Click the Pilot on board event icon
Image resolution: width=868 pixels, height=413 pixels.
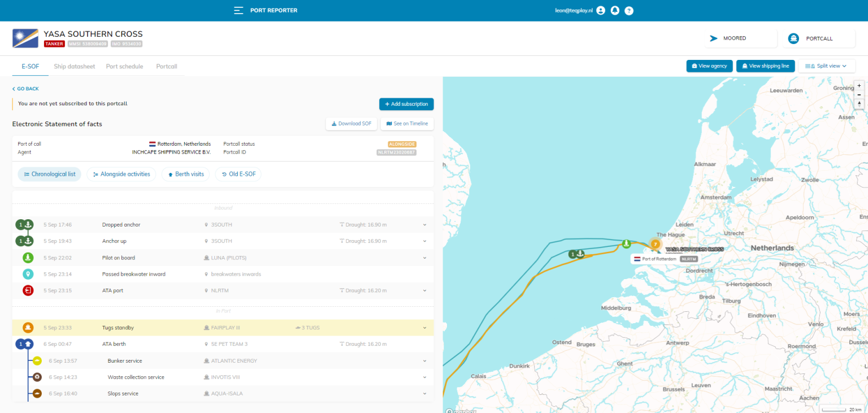pos(28,258)
